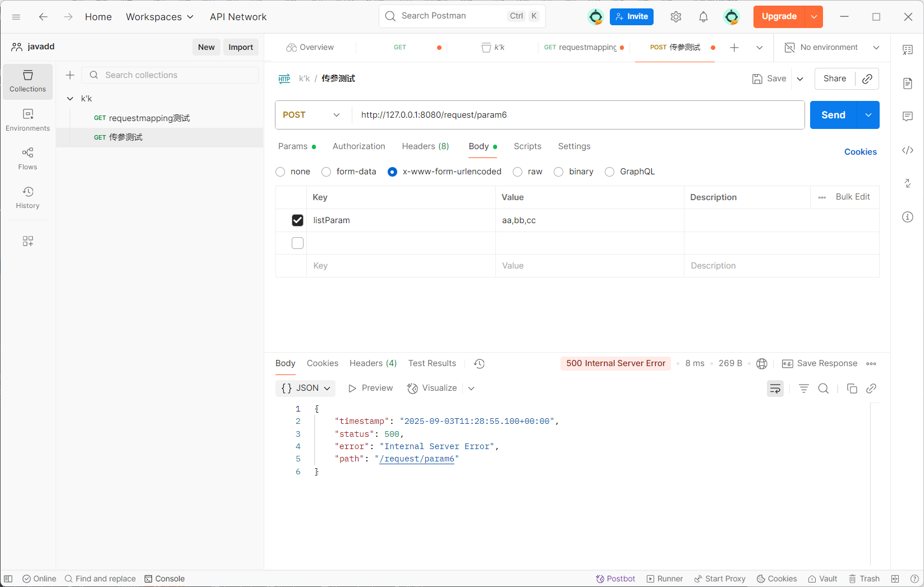Open the notifications bell
The height and width of the screenshot is (587, 924).
(x=704, y=17)
